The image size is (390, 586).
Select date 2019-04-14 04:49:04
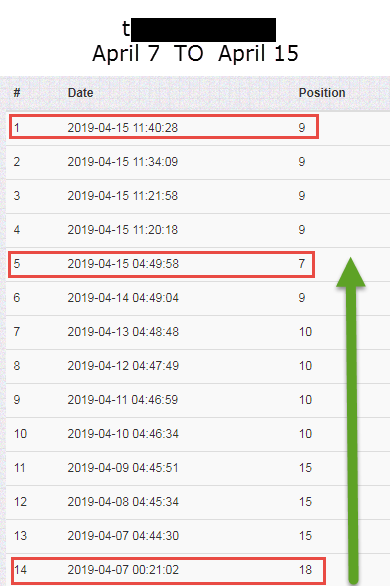point(123,298)
